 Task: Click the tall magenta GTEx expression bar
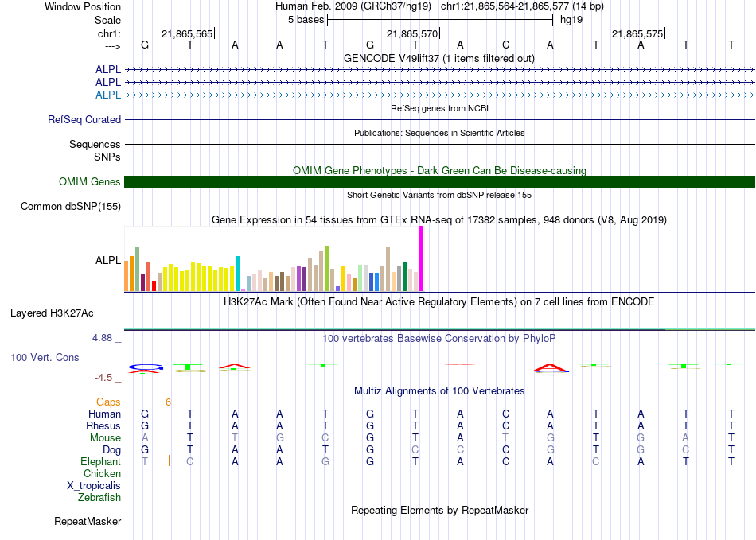click(422, 258)
